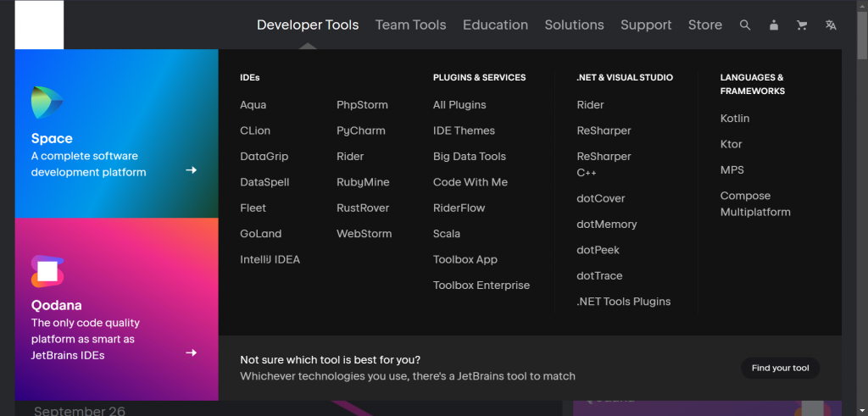Open the Toolbox Enterprise link
This screenshot has height=416, width=868.
coord(481,286)
